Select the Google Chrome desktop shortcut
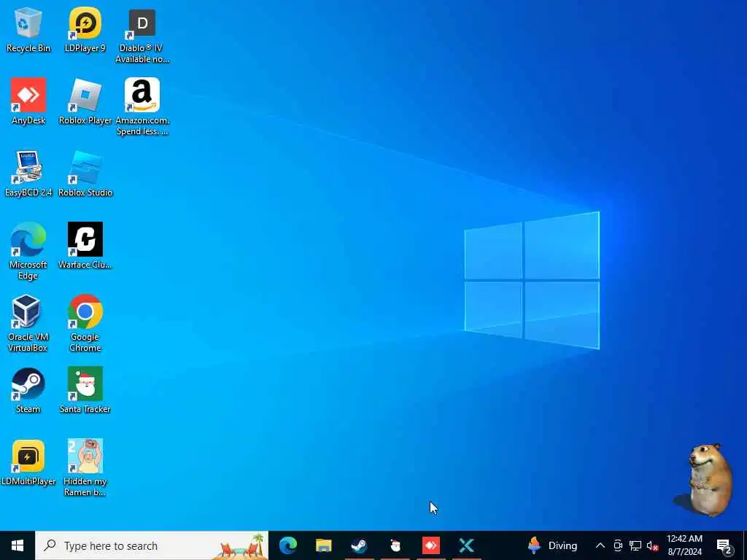 click(x=85, y=323)
